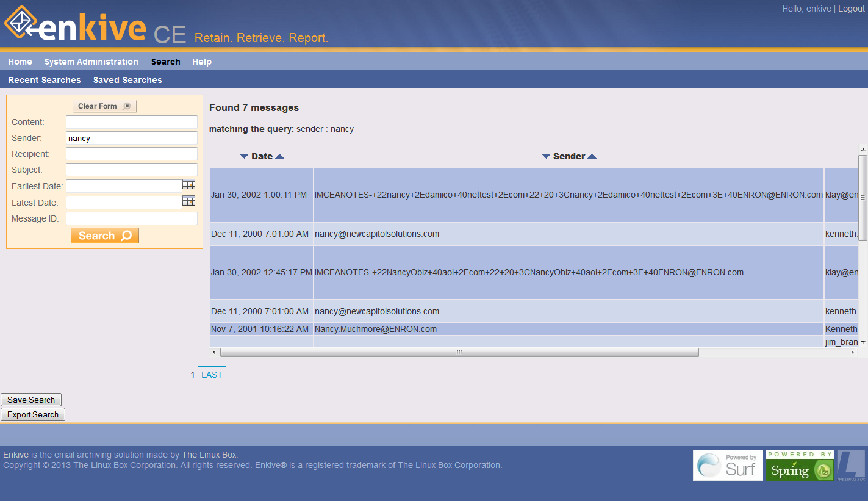
Task: Sort results by Date descending
Action: [244, 156]
